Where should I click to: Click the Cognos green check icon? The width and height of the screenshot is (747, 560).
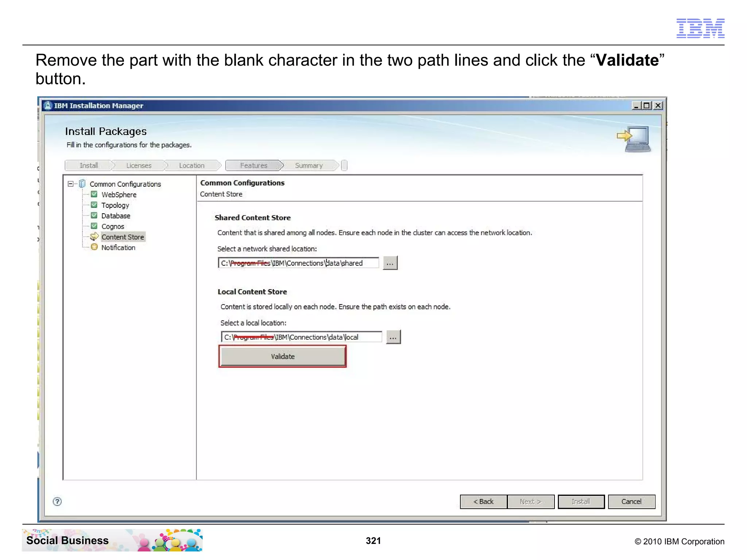pyautogui.click(x=94, y=226)
